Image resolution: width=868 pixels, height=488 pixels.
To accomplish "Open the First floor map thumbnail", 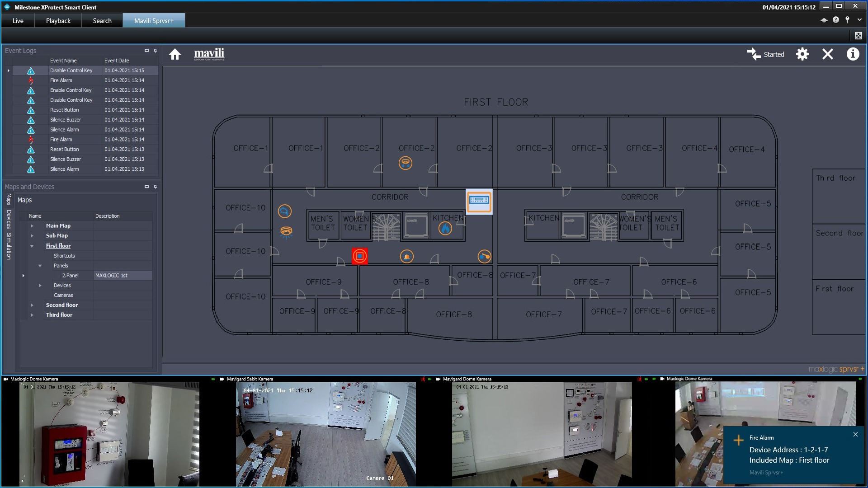I will pos(839,307).
